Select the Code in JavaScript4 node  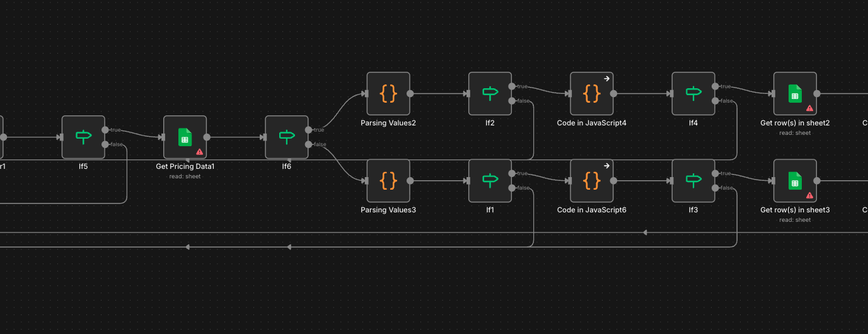pyautogui.click(x=592, y=93)
